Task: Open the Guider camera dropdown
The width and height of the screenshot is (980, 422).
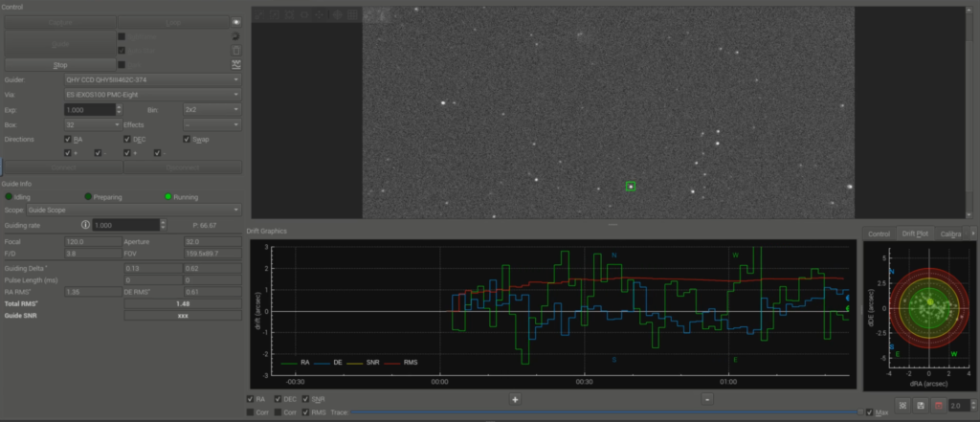Action: point(152,80)
